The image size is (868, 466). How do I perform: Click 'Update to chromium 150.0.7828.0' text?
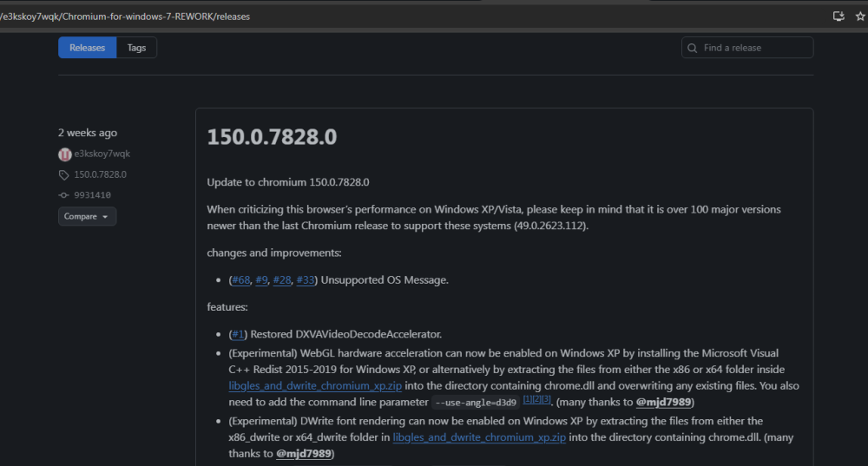coord(288,182)
